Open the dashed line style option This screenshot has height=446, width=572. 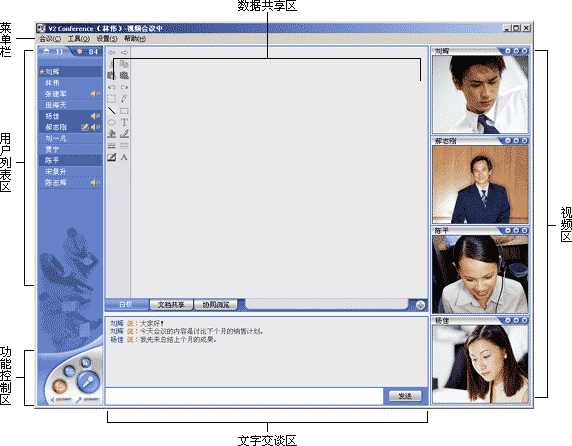[124, 146]
